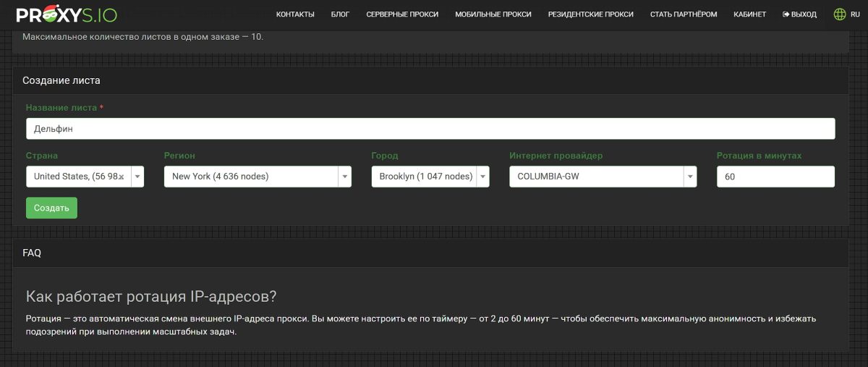Viewport: 868px width, 367px height.
Task: Click the Ротация в минутах field
Action: click(775, 177)
